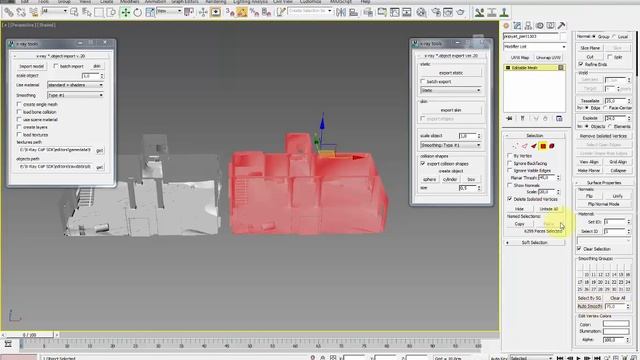Click the Mirror tool icon
The image size is (640, 360).
click(341, 12)
